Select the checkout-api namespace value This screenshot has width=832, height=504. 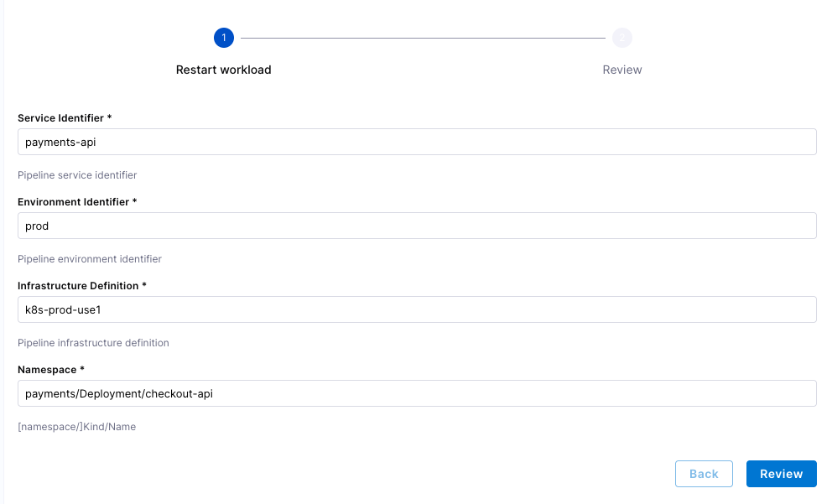point(417,393)
